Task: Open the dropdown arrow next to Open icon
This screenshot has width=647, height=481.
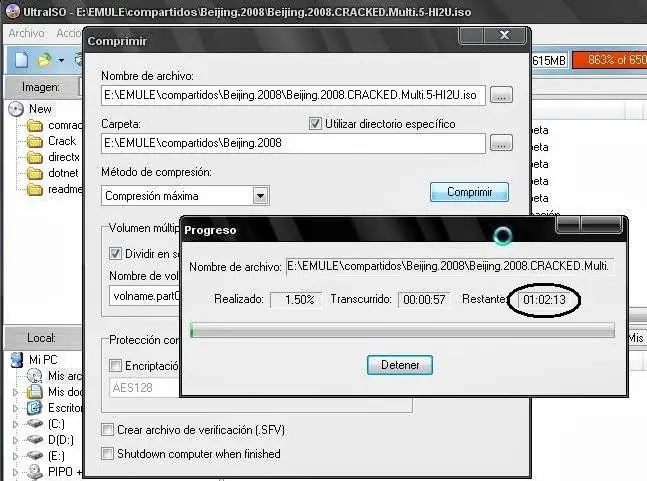Action: (x=61, y=60)
